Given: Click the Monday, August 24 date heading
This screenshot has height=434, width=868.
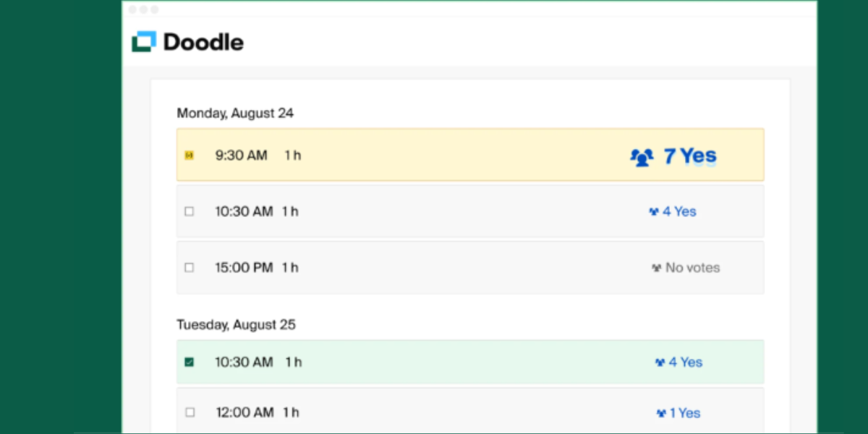Looking at the screenshot, I should (x=235, y=113).
